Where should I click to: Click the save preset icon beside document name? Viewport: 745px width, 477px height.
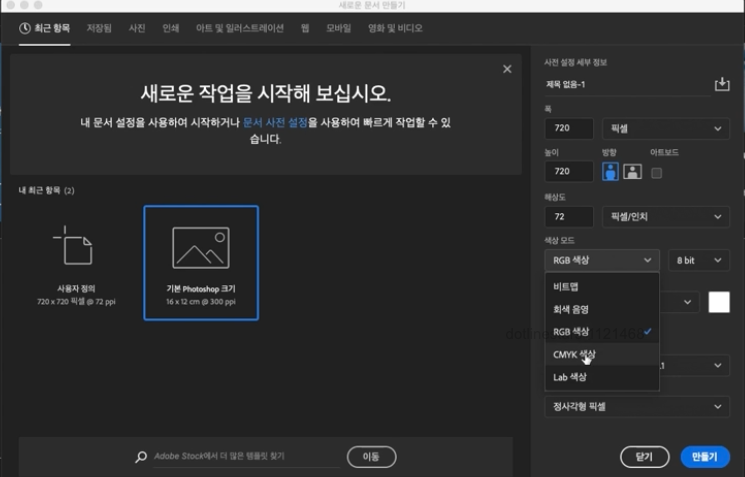pyautogui.click(x=722, y=84)
